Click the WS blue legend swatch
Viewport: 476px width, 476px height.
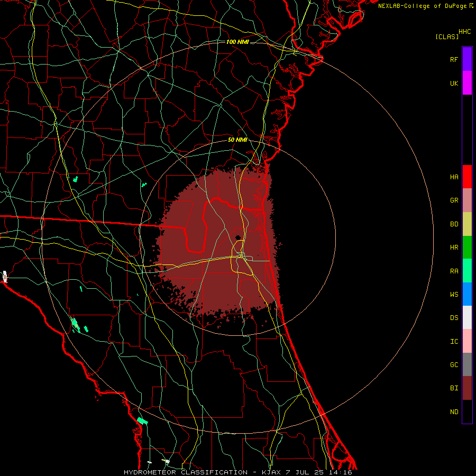(467, 294)
